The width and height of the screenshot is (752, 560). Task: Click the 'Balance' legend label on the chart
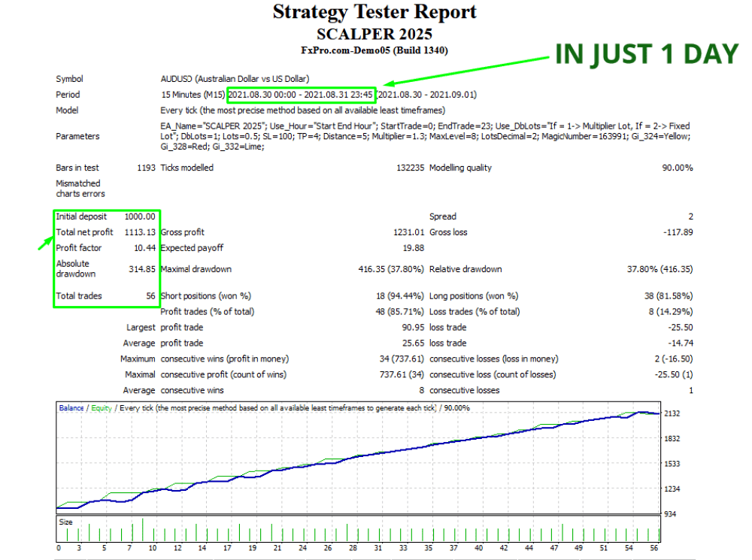coord(71,408)
